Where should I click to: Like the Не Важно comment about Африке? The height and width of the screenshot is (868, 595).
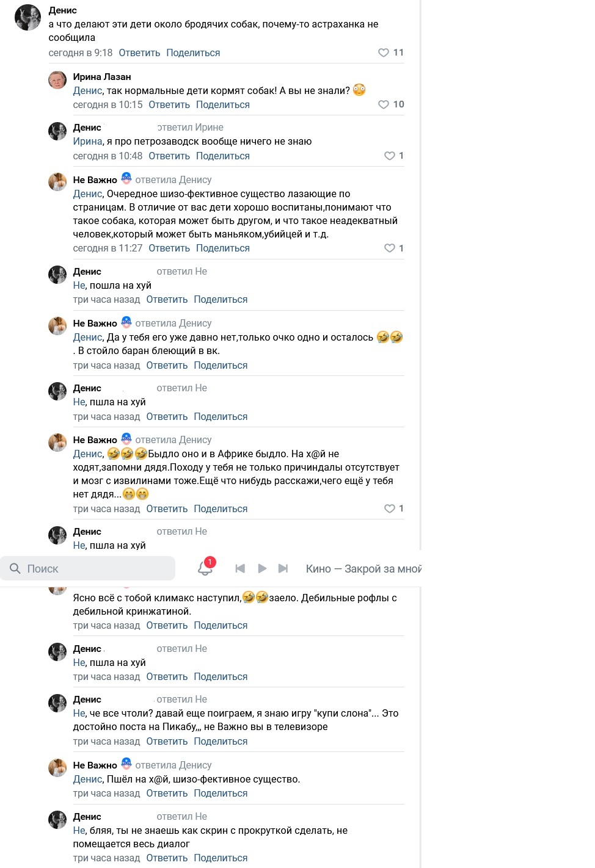pyautogui.click(x=389, y=508)
